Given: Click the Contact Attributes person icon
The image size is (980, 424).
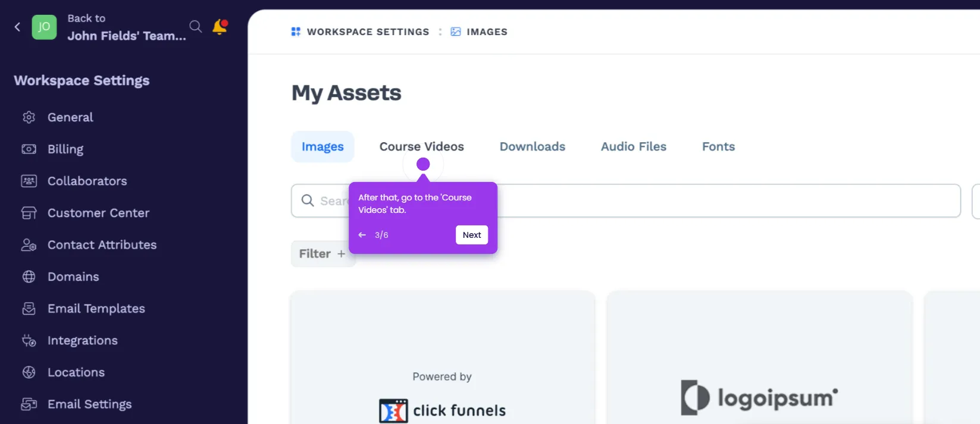Looking at the screenshot, I should point(29,245).
